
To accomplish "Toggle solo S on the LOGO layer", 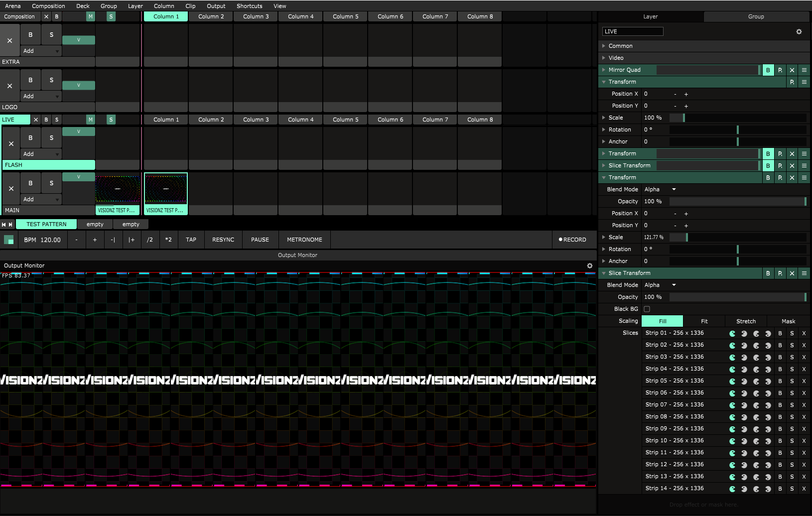I will 51,80.
